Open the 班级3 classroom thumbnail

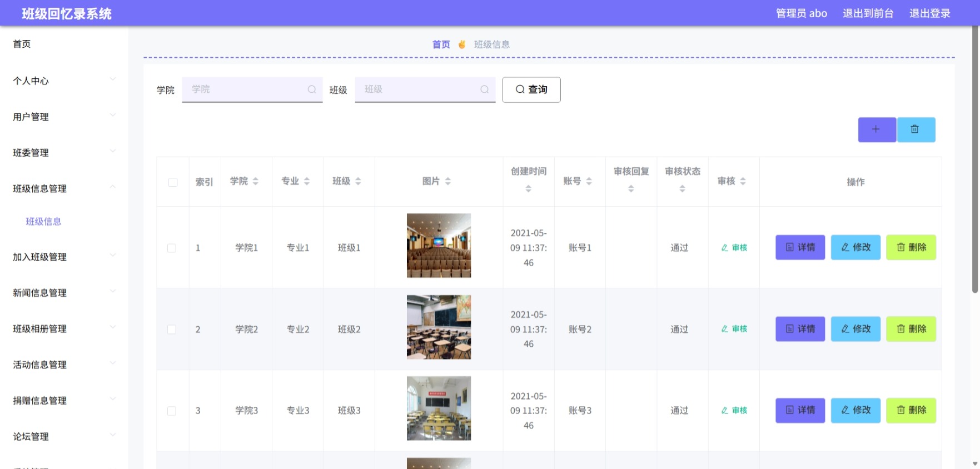point(439,408)
